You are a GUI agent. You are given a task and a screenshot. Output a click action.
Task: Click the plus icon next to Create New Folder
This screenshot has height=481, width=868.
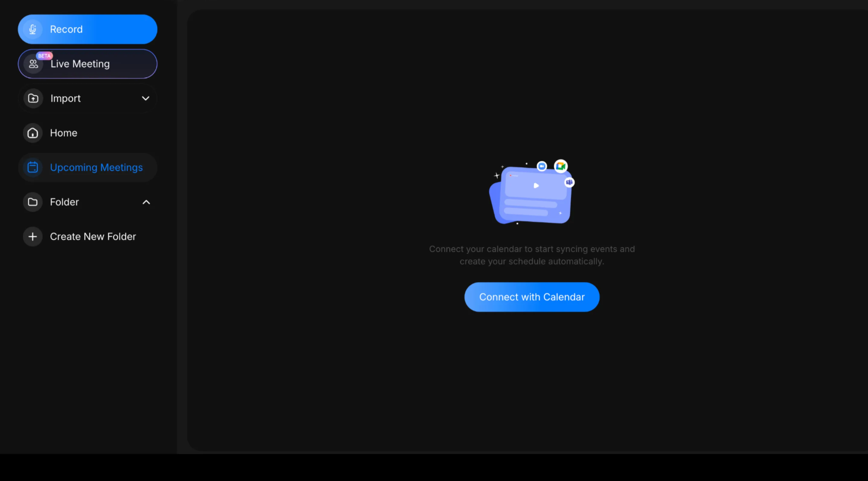pos(33,236)
